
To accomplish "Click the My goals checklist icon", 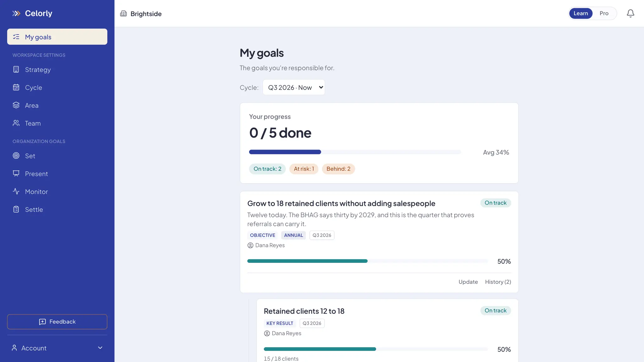I will [x=16, y=37].
